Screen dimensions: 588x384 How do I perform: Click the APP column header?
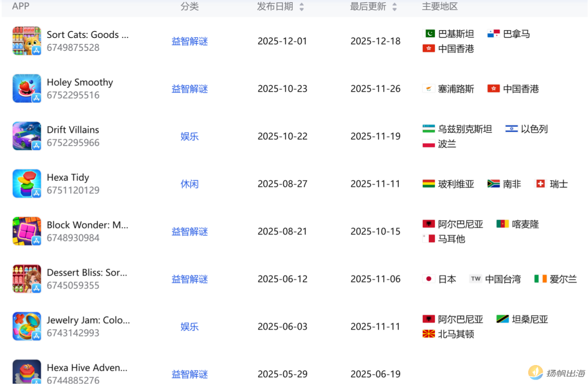tap(21, 7)
